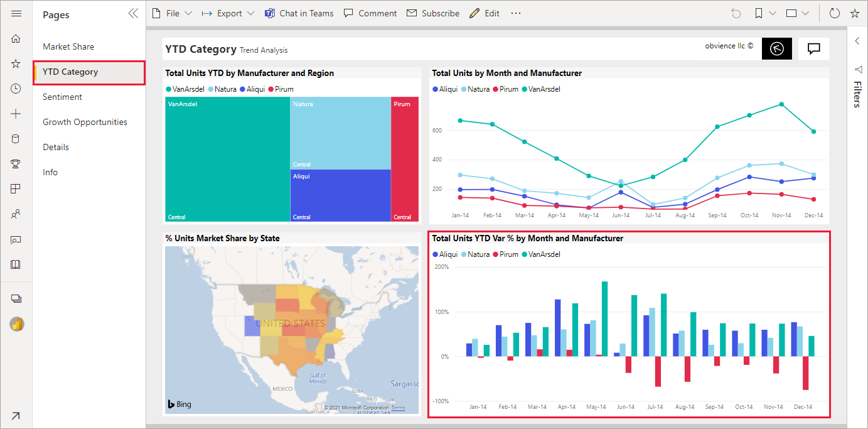This screenshot has height=429, width=868.
Task: Collapse the Pages pane
Action: 133,14
